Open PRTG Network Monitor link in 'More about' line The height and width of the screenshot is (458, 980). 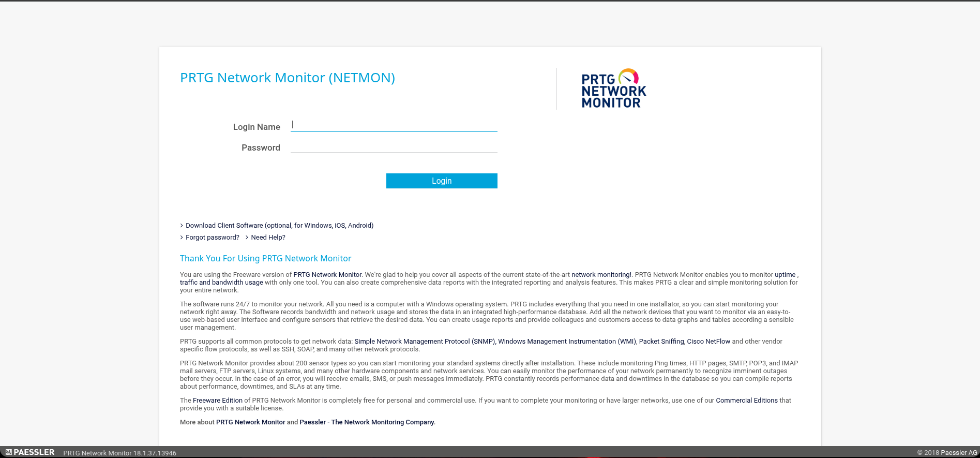pyautogui.click(x=251, y=422)
